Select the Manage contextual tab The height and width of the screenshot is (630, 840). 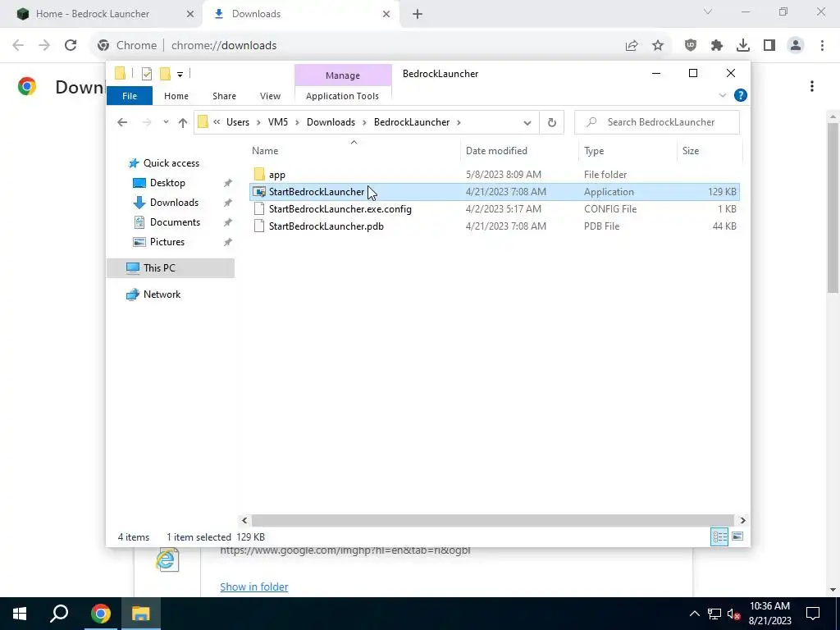(343, 75)
